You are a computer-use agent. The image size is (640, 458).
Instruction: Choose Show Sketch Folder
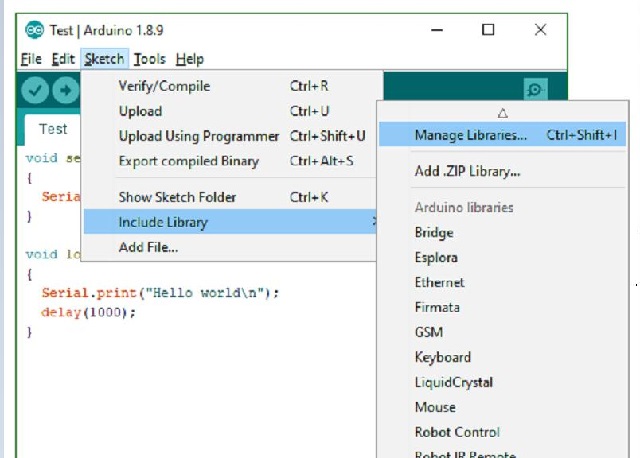tap(230, 197)
